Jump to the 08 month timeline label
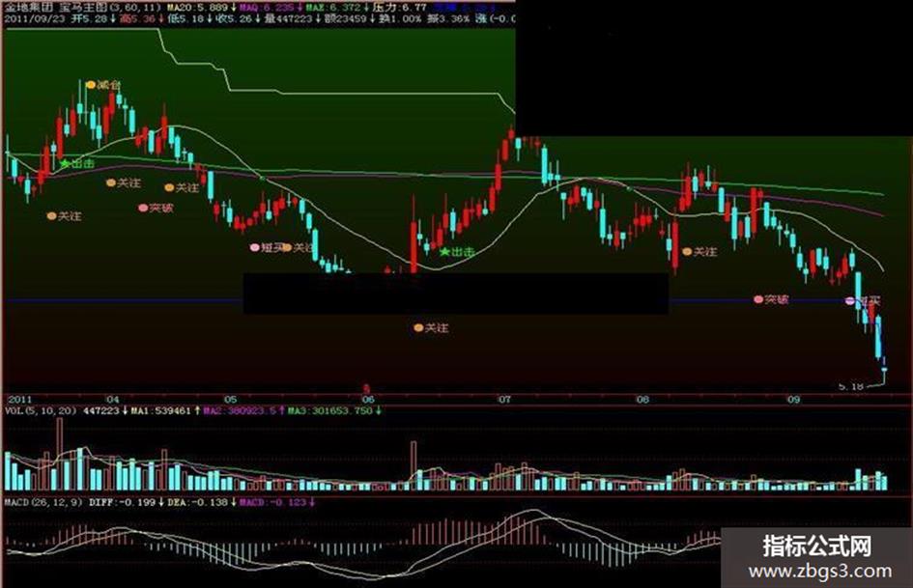This screenshot has width=913, height=588. [642, 400]
